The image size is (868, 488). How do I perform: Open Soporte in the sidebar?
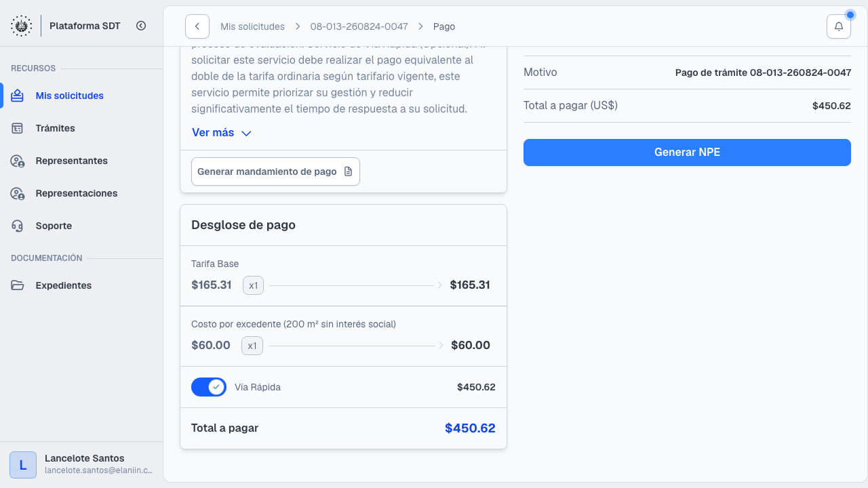81,226
